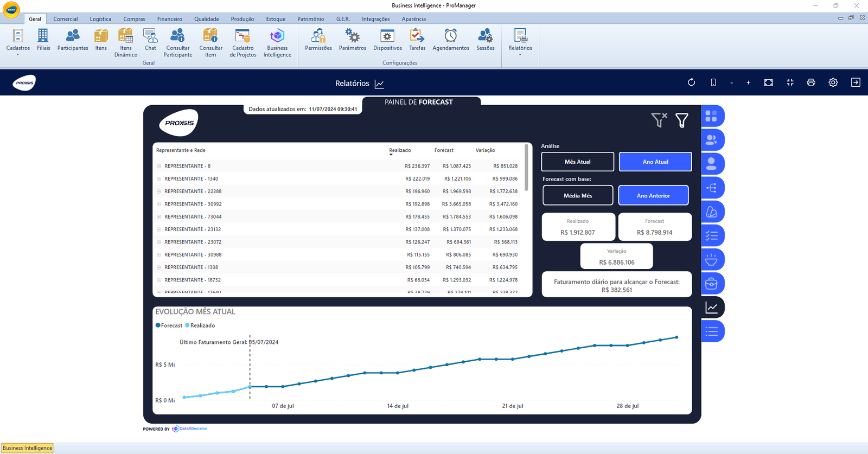Switch to the Financeiro ribbon tab

170,19
